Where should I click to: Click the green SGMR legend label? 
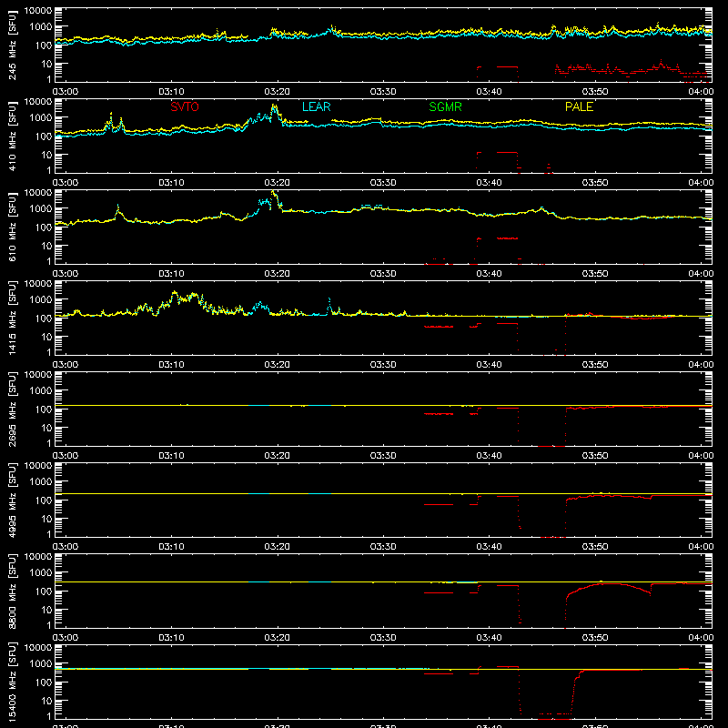[x=445, y=106]
